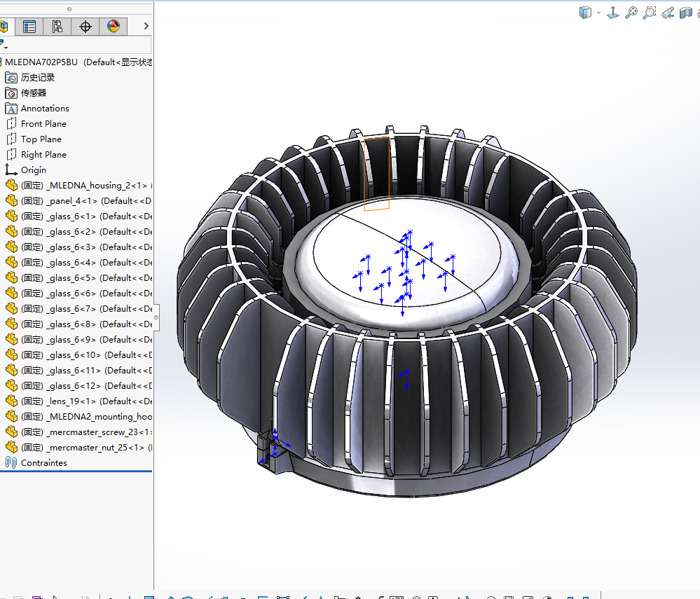This screenshot has height=599, width=700.
Task: Select the Front Plane in the tree
Action: pos(43,124)
